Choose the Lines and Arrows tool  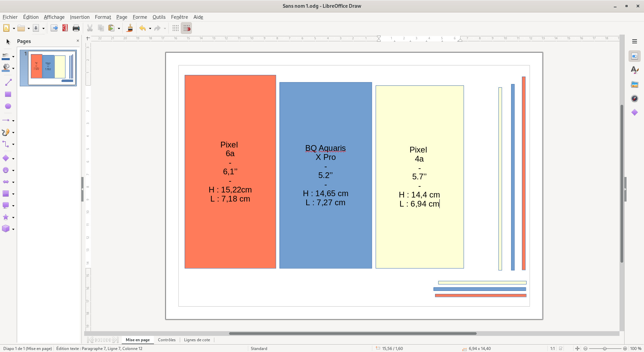pyautogui.click(x=6, y=120)
